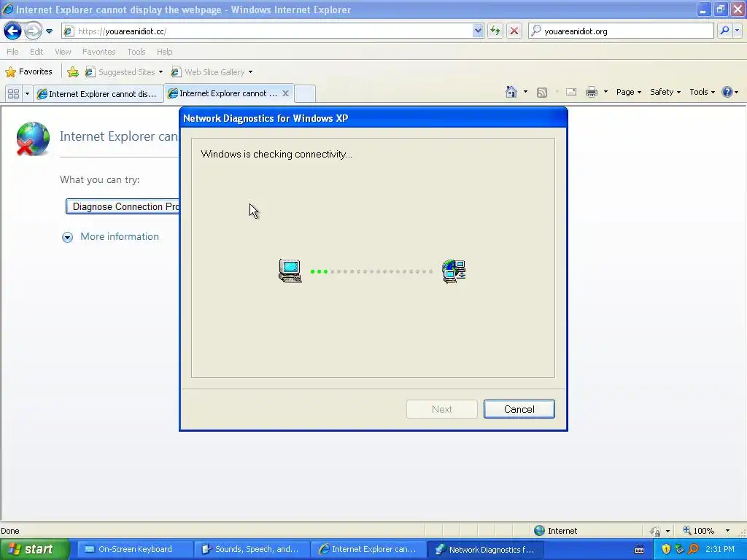Screen dimensions: 747x560
Task: Stop loading with the red X icon
Action: pos(514,31)
